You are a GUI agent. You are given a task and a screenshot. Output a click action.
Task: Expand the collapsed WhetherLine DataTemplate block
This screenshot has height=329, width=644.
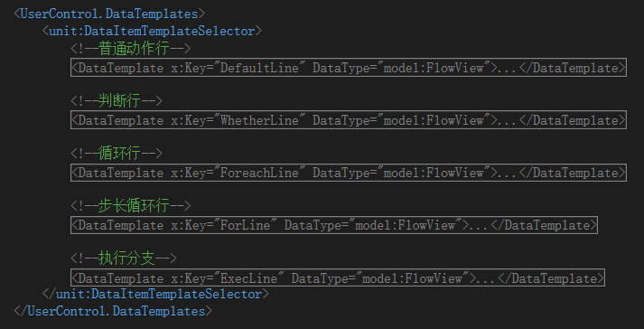349,120
